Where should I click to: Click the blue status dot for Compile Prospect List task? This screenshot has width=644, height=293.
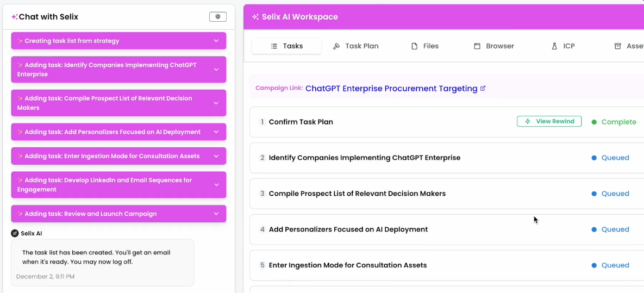tap(594, 194)
